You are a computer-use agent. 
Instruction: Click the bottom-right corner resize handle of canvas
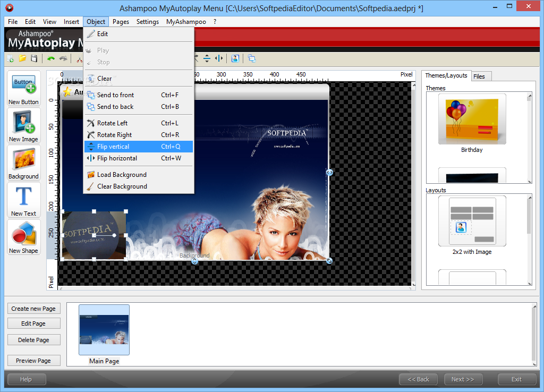click(329, 260)
